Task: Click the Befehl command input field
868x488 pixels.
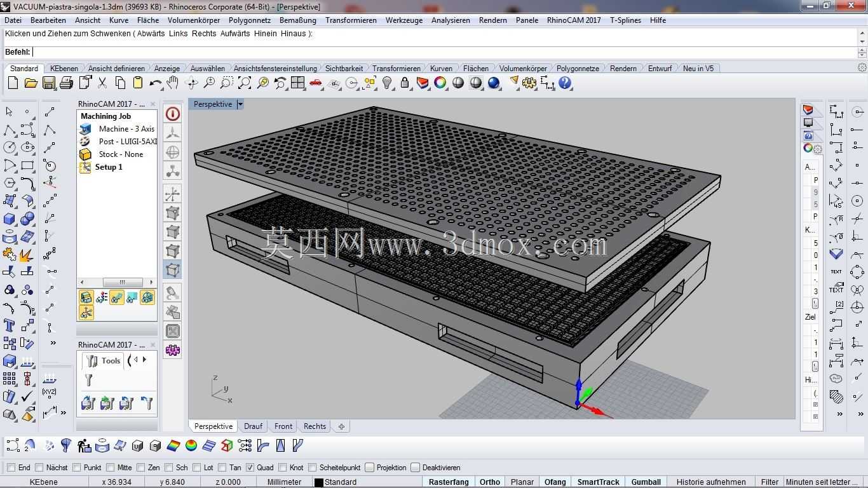Action: coord(445,52)
